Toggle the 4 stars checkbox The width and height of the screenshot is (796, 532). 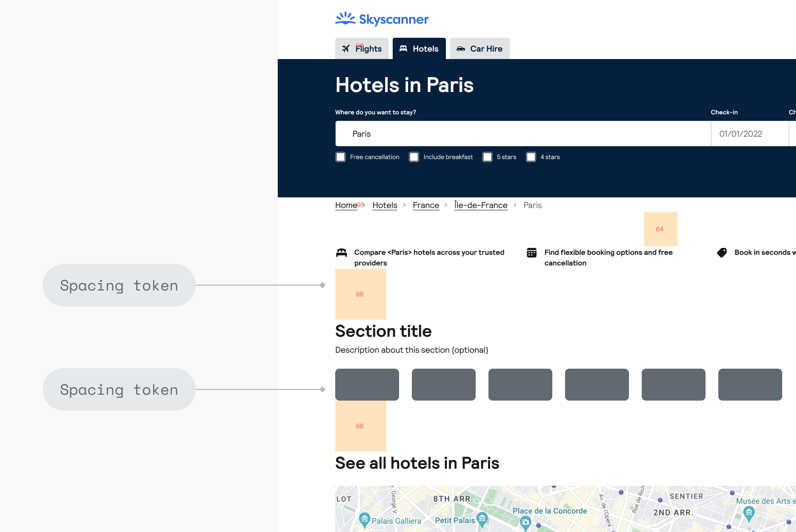pyautogui.click(x=531, y=157)
